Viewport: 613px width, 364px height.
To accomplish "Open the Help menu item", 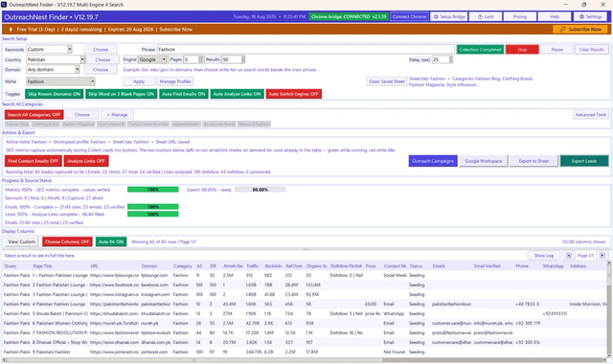I will (x=554, y=17).
